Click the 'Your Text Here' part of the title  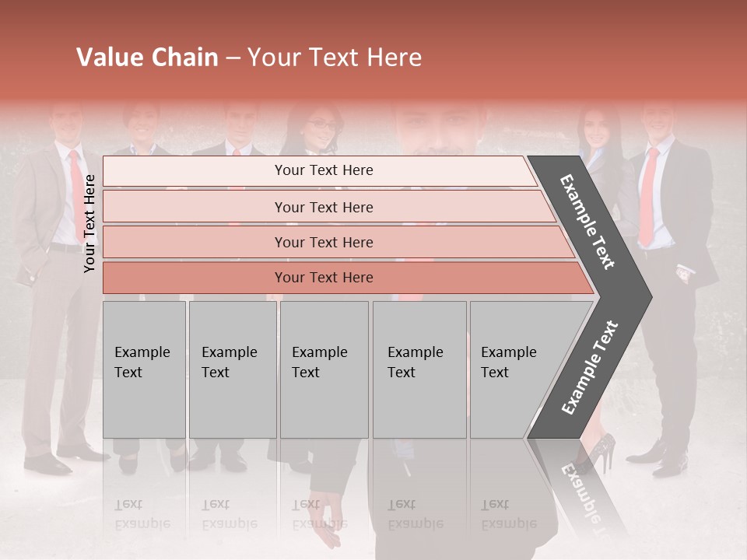click(x=335, y=58)
